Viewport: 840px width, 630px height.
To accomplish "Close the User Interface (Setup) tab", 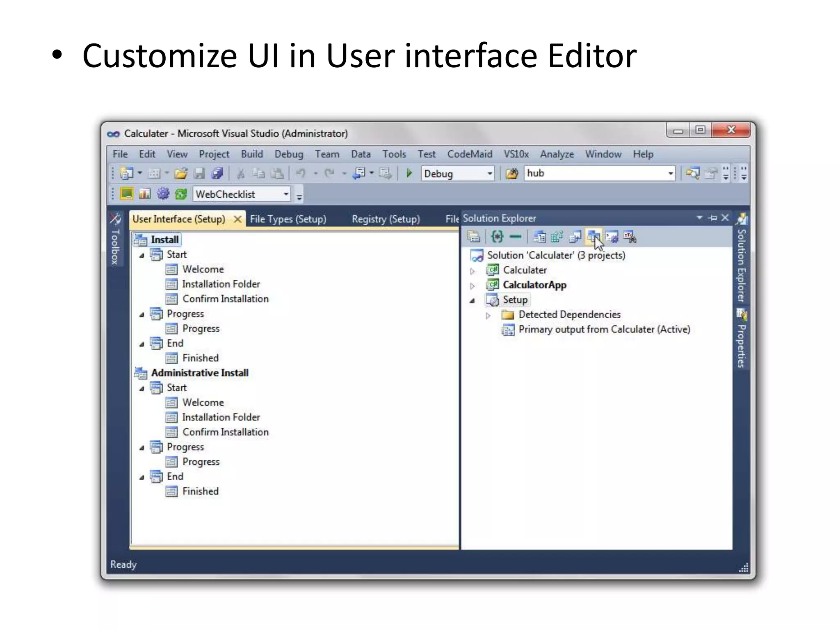I will 237,219.
